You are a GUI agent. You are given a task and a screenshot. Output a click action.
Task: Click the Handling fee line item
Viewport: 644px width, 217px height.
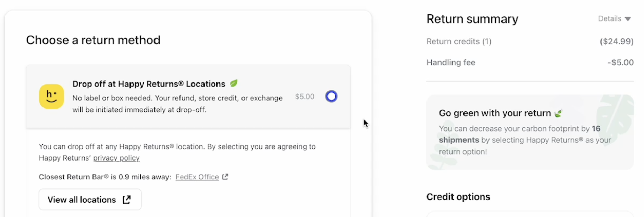[x=451, y=63]
